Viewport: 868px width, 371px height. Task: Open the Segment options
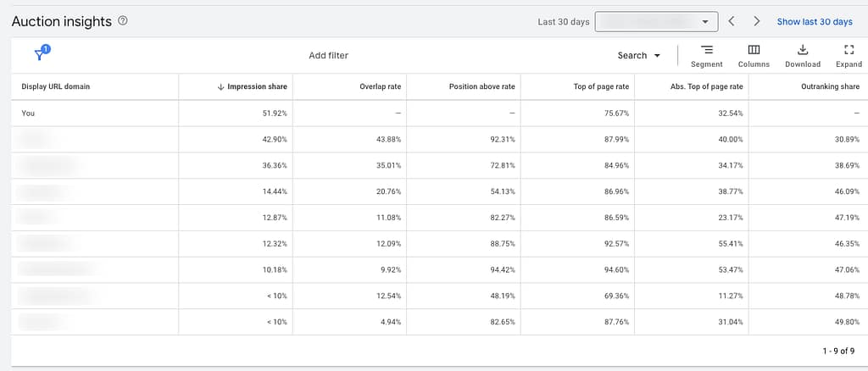tap(706, 56)
